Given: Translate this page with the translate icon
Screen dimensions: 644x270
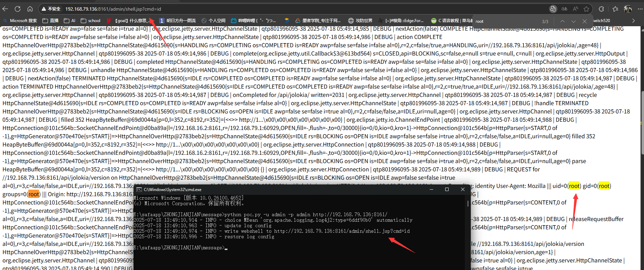Looking at the screenshot, I should coord(564,9).
